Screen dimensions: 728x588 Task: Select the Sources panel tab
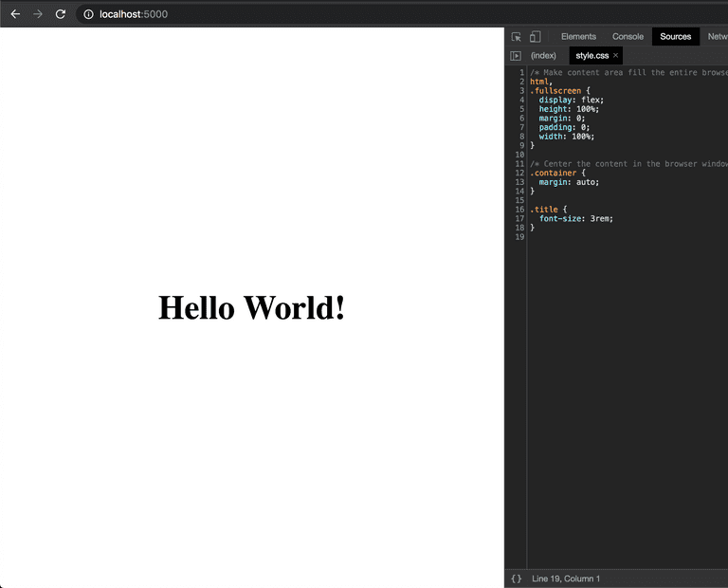click(x=676, y=37)
